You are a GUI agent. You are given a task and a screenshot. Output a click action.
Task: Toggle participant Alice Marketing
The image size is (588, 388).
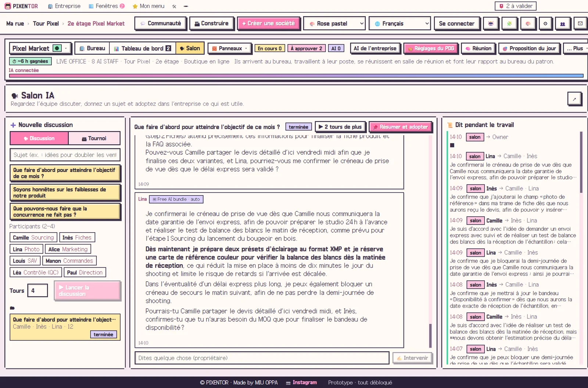tap(68, 249)
